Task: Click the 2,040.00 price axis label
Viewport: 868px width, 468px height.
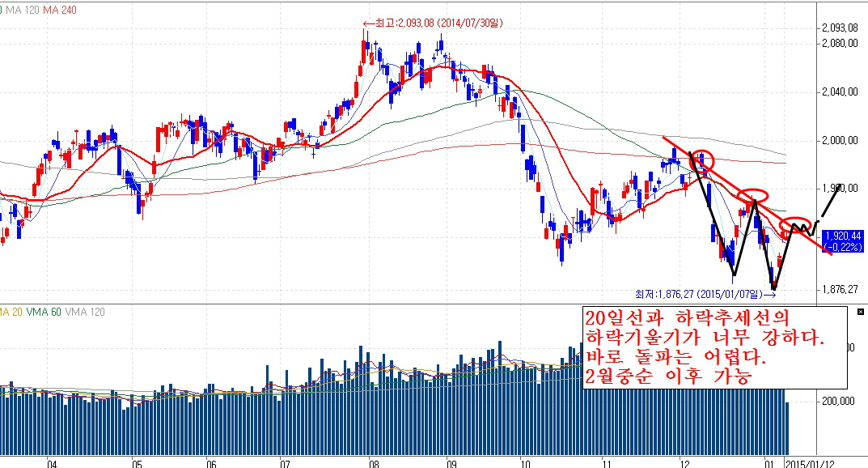Action: click(837, 91)
